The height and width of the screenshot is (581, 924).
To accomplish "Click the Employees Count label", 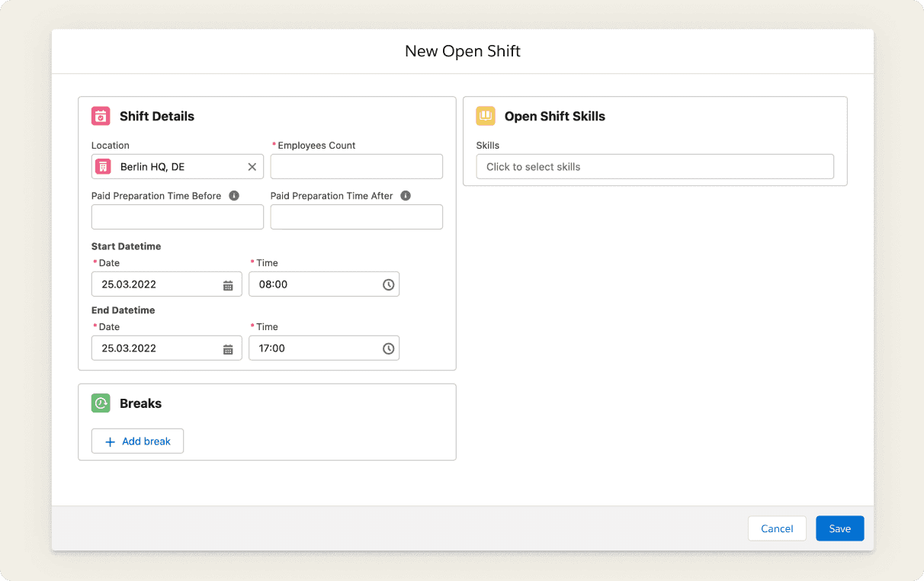I will coord(316,145).
